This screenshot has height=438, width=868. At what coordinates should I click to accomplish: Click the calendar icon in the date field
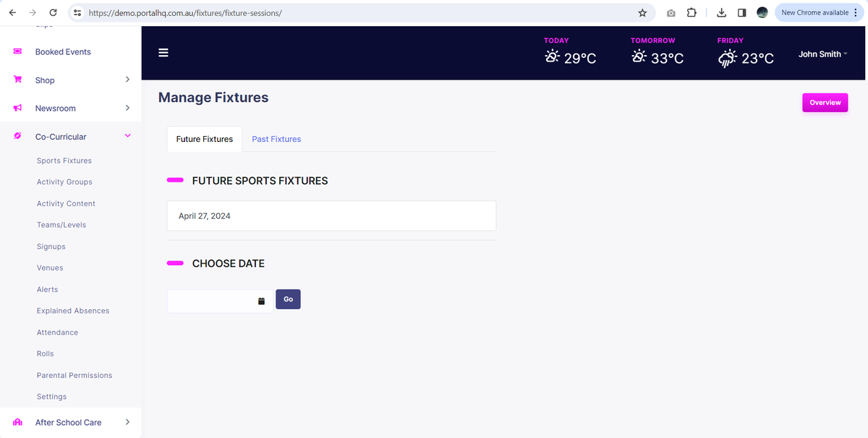point(261,299)
